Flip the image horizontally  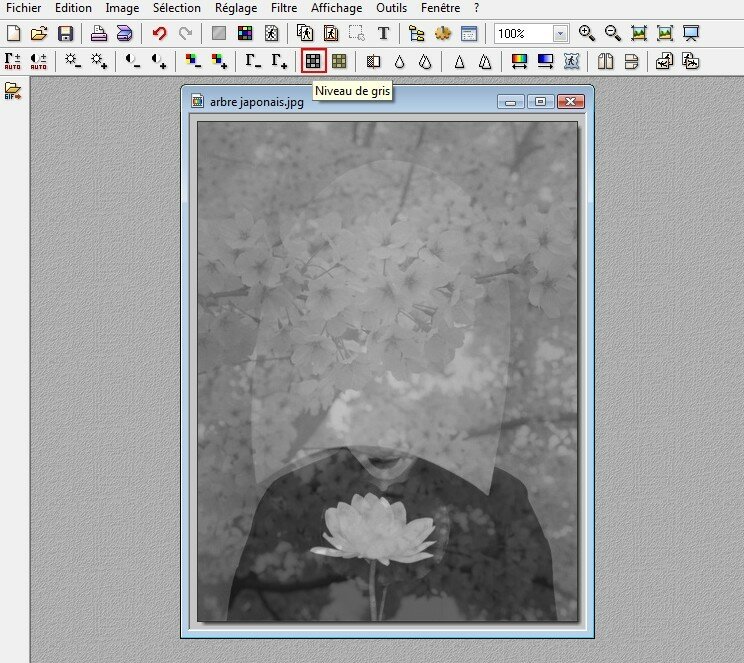605,61
